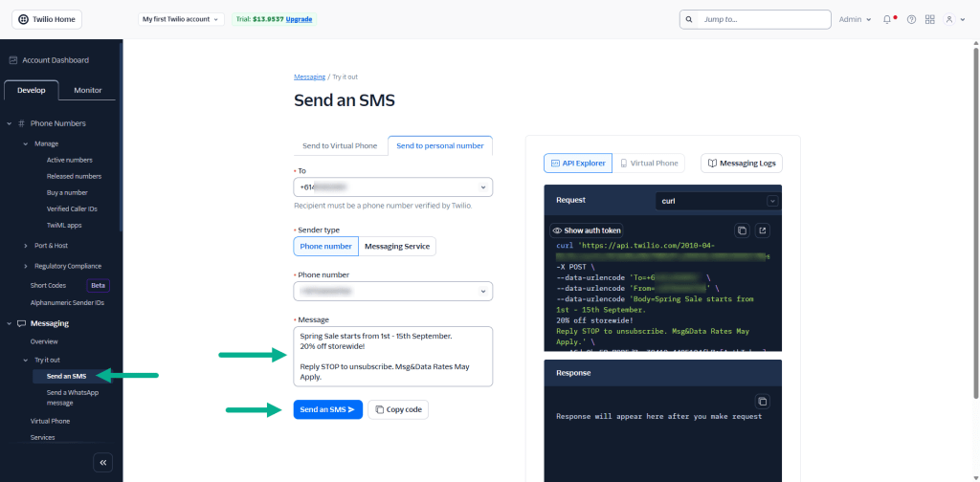Toggle Show auth token
The image size is (980, 482).
(x=587, y=230)
